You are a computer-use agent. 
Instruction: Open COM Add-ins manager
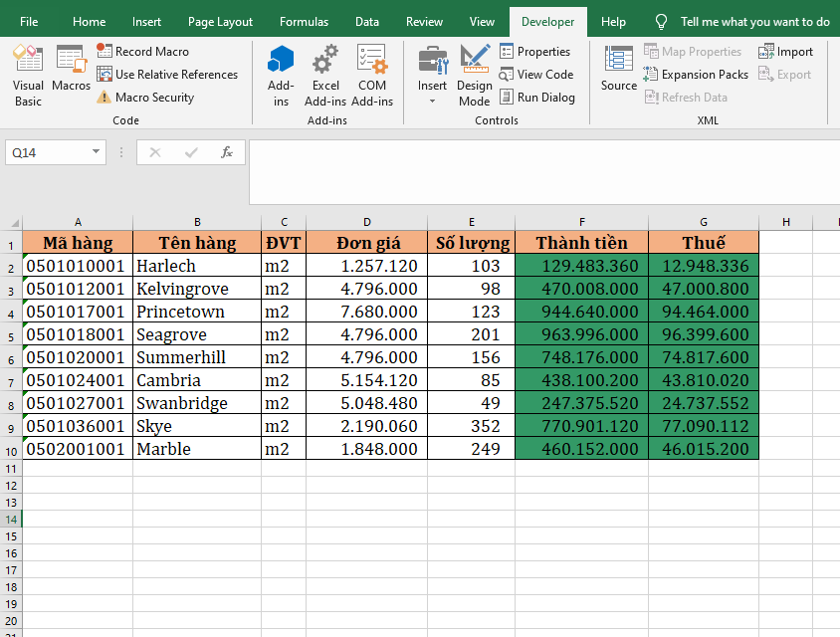[x=372, y=75]
